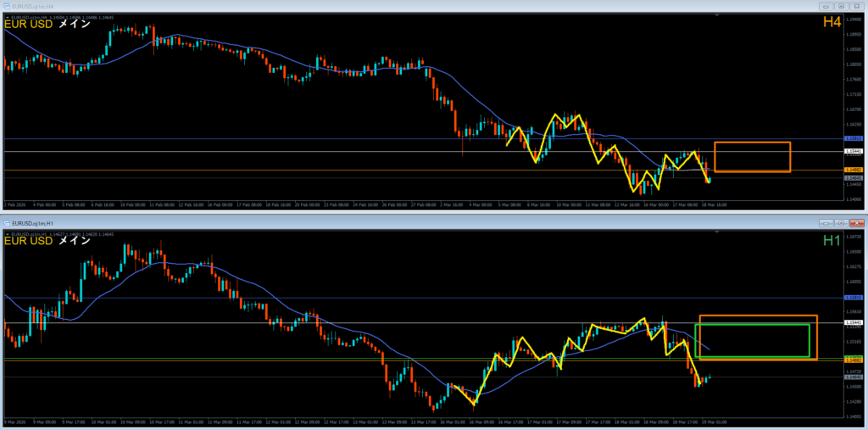
Task: Expand one-click trading arrow on H1 chart
Action: click(7, 233)
